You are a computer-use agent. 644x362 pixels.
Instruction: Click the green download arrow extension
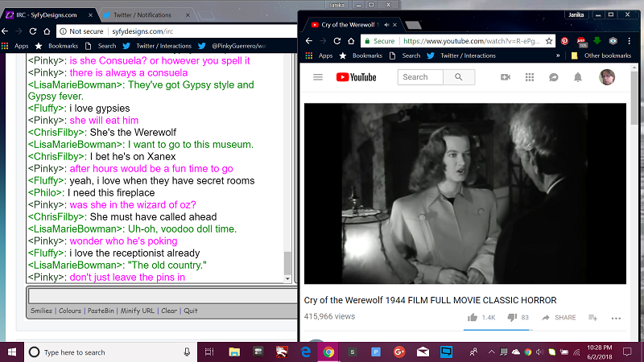coord(597,41)
